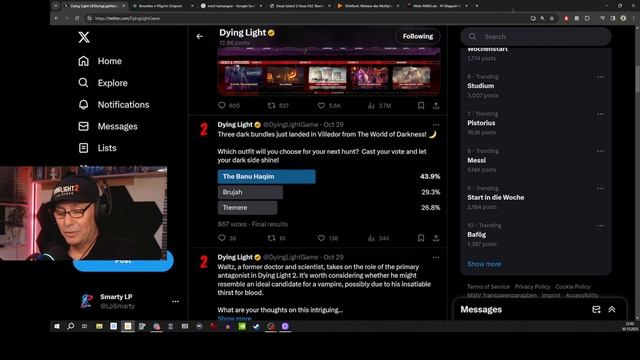Click the Smarty LP profile avatar
The height and width of the screenshot is (360, 640).
[x=86, y=301]
